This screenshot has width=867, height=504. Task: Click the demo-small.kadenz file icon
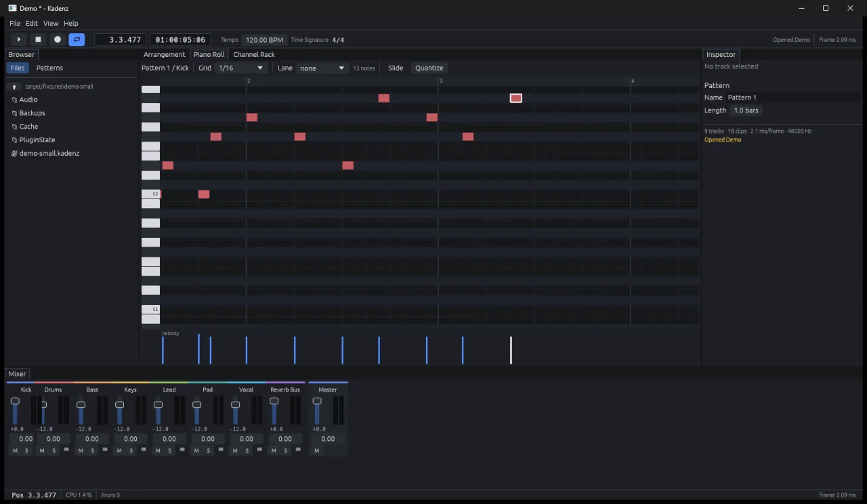[x=14, y=154]
